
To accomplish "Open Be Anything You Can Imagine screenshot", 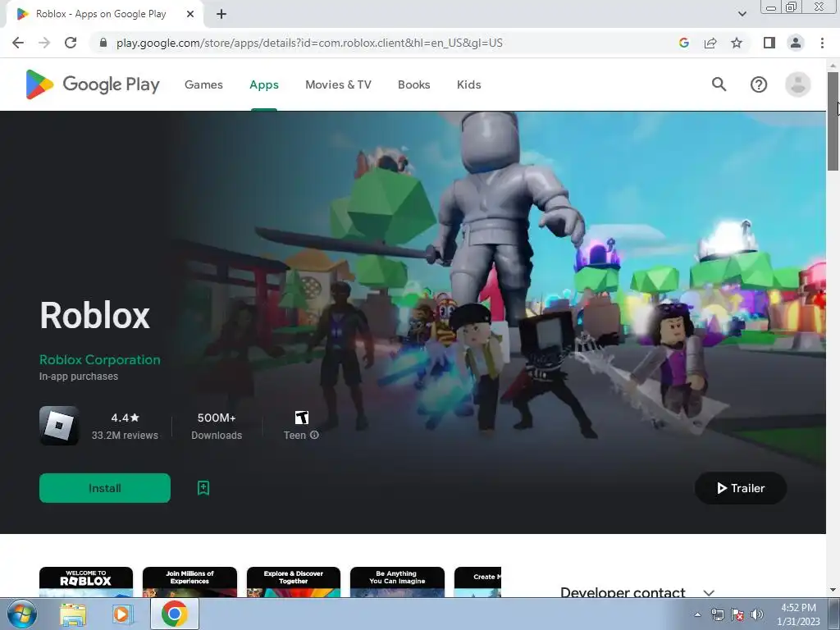I will (x=397, y=582).
